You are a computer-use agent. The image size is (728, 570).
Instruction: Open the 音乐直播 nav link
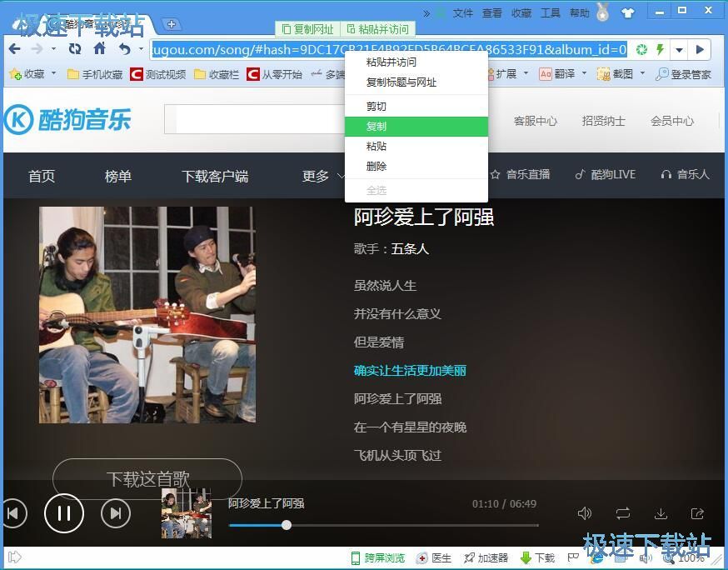click(x=521, y=175)
